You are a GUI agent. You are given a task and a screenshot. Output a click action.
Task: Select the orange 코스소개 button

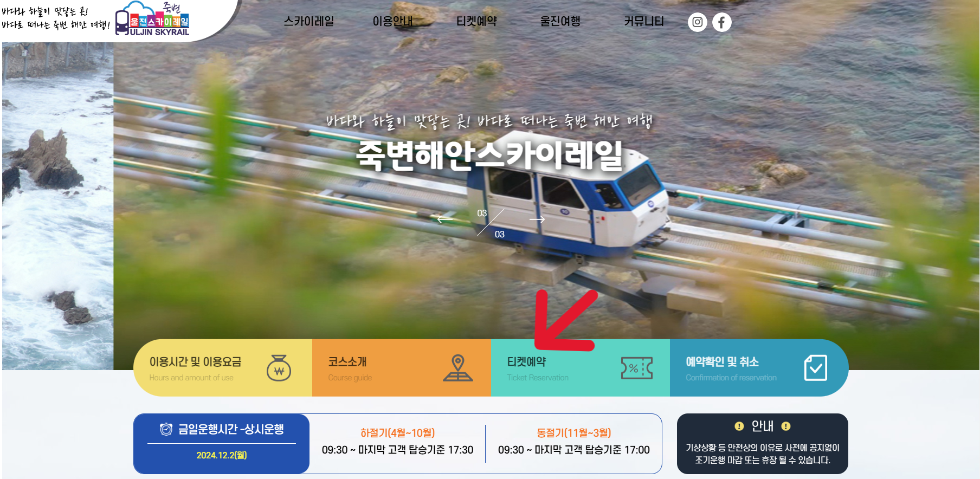tap(402, 368)
